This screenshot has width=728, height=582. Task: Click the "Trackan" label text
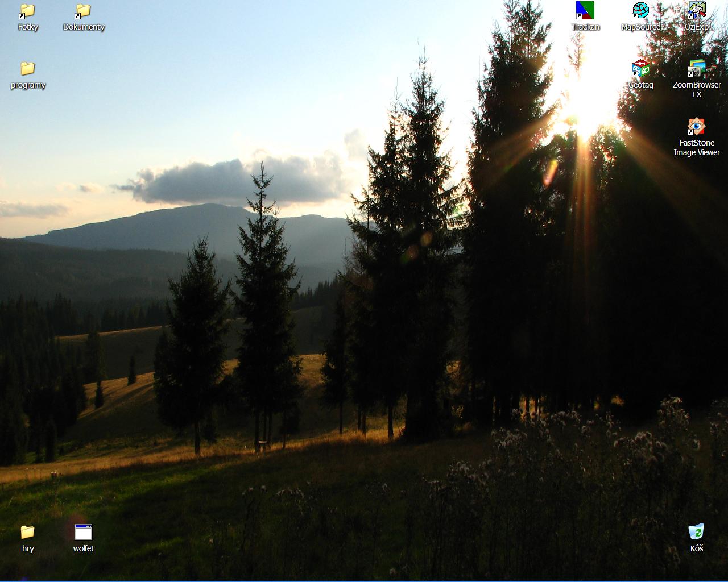(x=585, y=27)
